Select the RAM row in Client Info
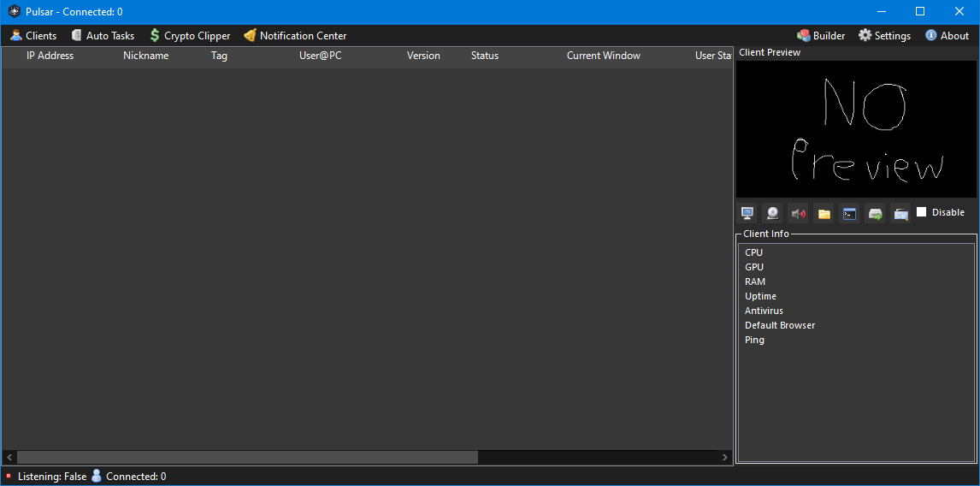This screenshot has height=486, width=980. (x=754, y=282)
